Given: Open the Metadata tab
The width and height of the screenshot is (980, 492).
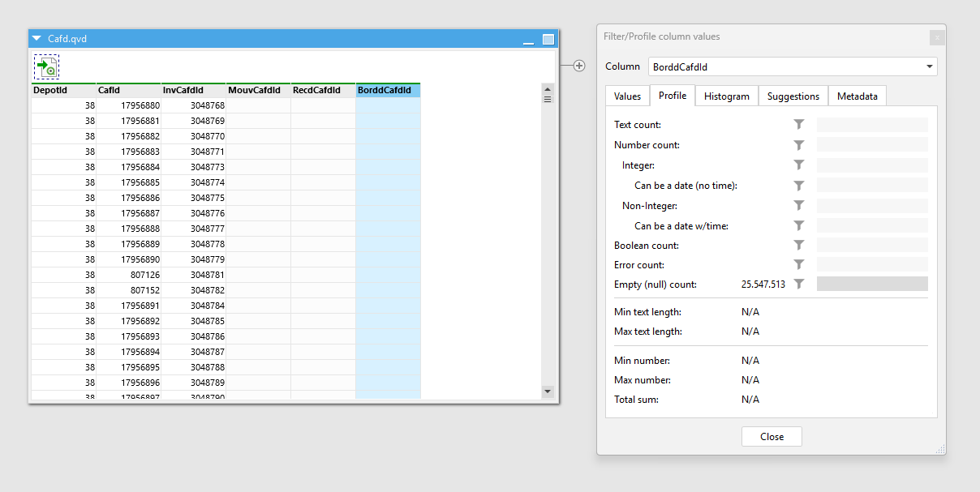Looking at the screenshot, I should point(857,96).
